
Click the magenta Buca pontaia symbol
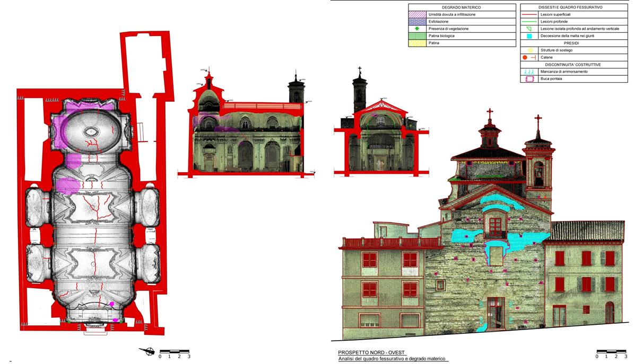coord(528,79)
